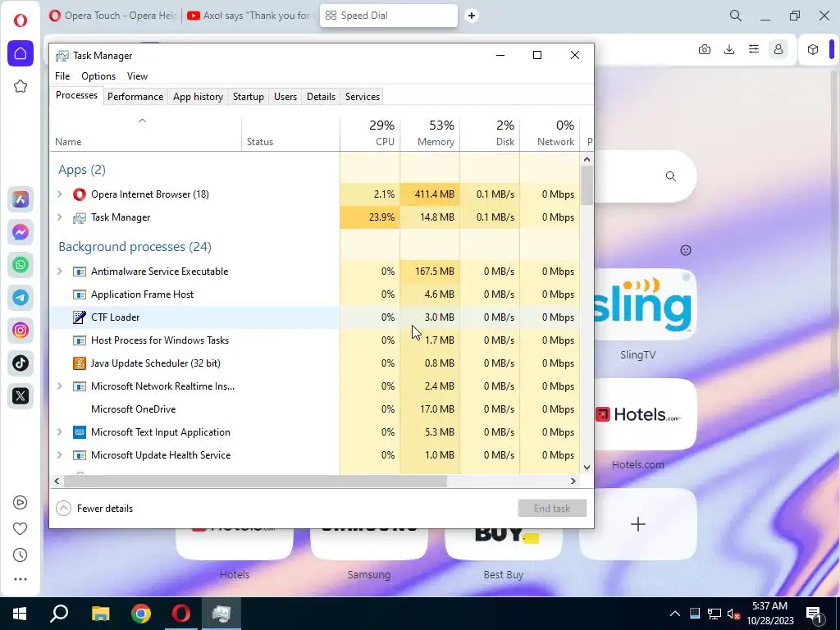
Task: Open sidebar setup three-dots icon
Action: pos(21,579)
